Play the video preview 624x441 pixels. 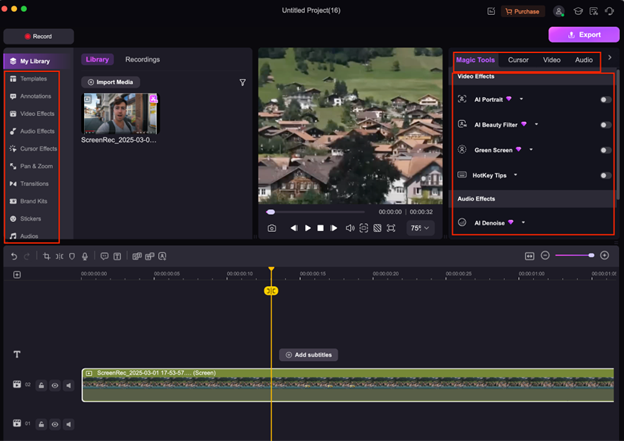pyautogui.click(x=307, y=228)
